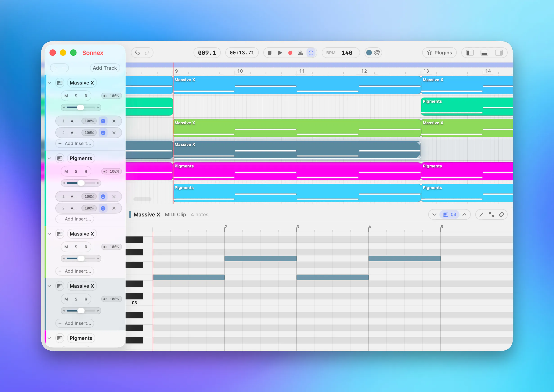The width and height of the screenshot is (554, 392).
Task: Open Add Insert on the highlighted Massive X track
Action: point(75,323)
